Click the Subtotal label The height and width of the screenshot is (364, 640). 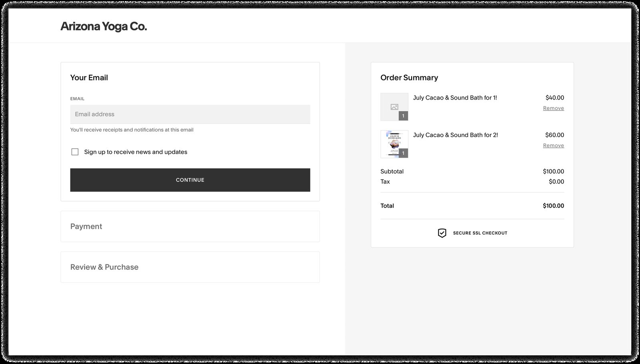[x=392, y=172]
